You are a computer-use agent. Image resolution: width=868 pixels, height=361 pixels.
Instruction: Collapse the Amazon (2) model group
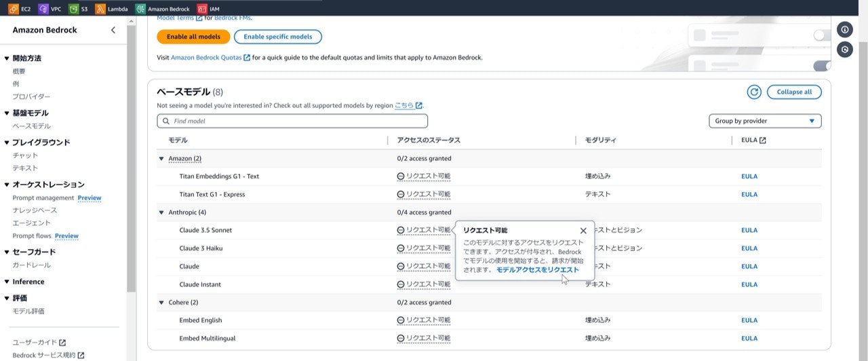(x=161, y=159)
